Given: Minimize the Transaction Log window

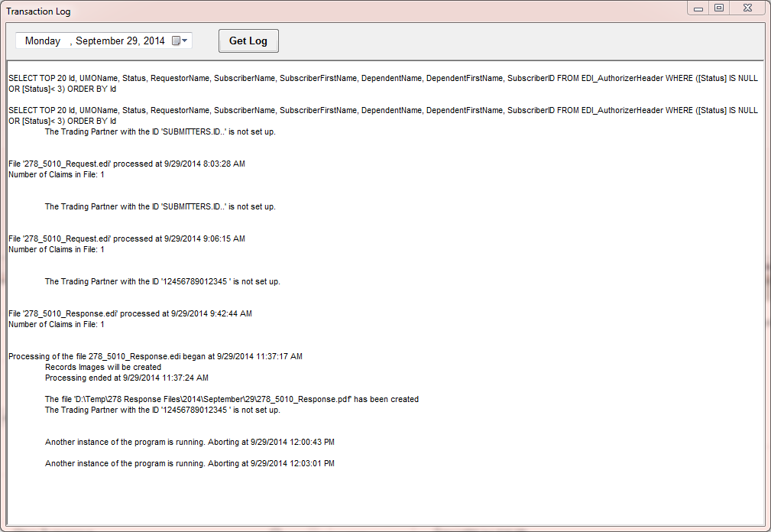Looking at the screenshot, I should click(x=698, y=8).
